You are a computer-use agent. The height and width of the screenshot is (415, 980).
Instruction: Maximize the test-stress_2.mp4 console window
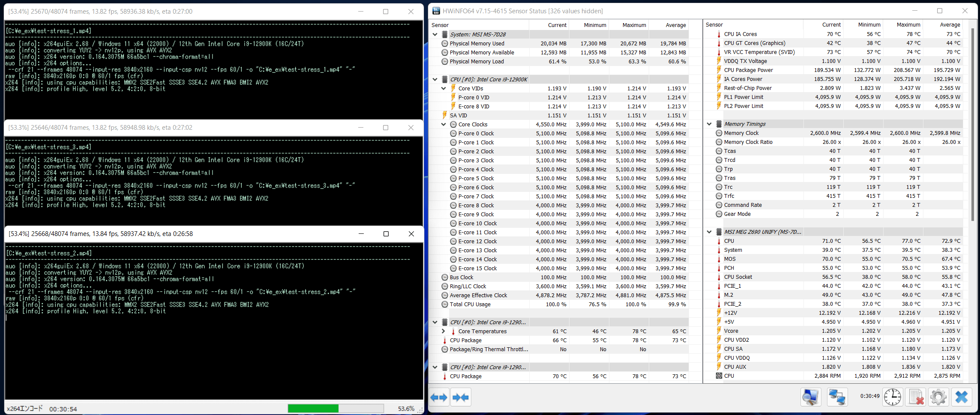(386, 234)
